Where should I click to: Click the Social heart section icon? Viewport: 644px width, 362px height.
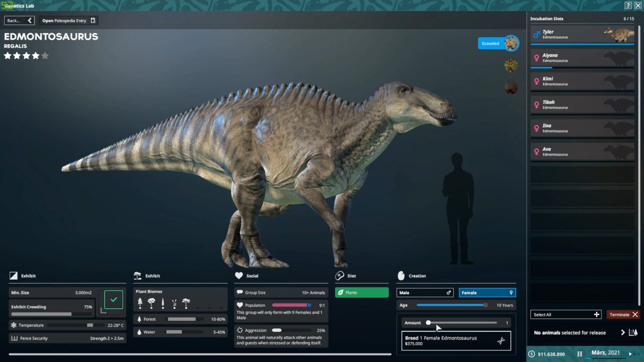point(238,276)
